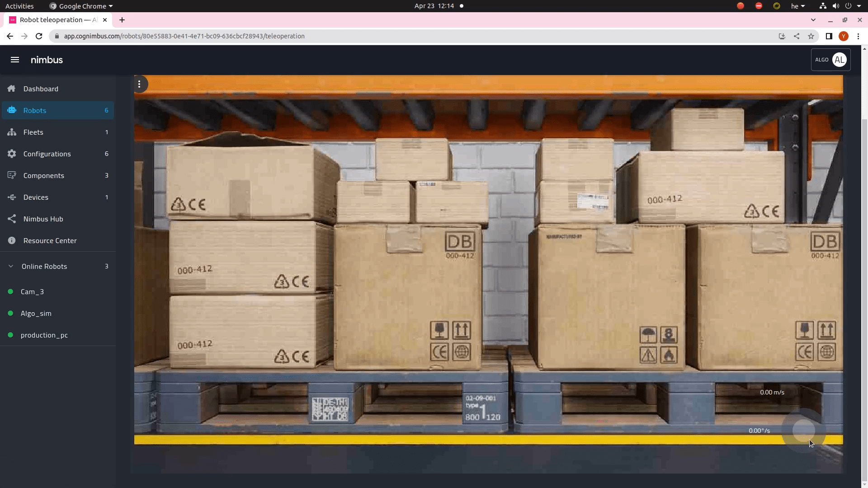Image resolution: width=868 pixels, height=488 pixels.
Task: Click the AL profile avatar button
Action: point(840,59)
